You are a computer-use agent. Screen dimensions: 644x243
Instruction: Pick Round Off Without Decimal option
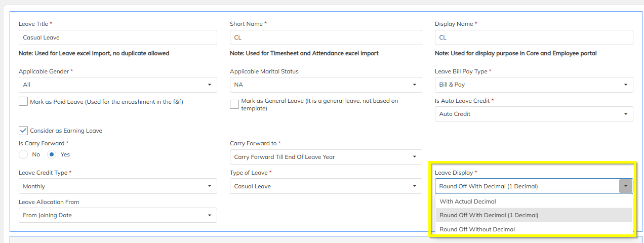(534, 229)
